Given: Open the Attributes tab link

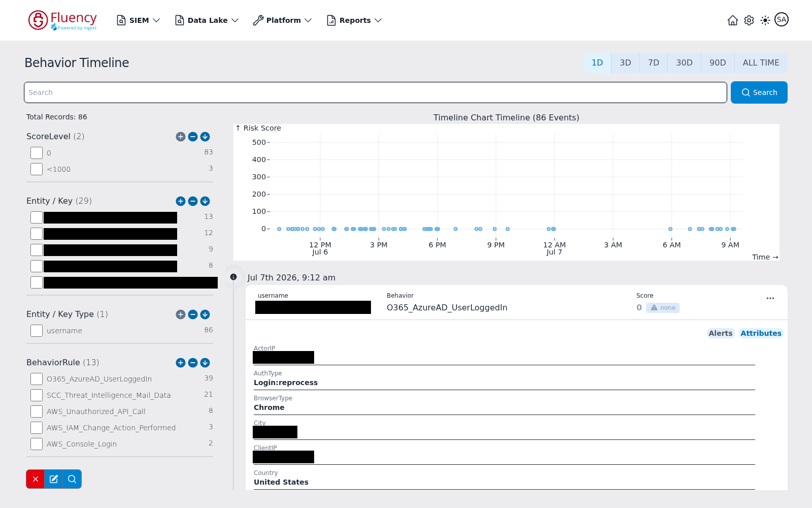Looking at the screenshot, I should pyautogui.click(x=761, y=333).
